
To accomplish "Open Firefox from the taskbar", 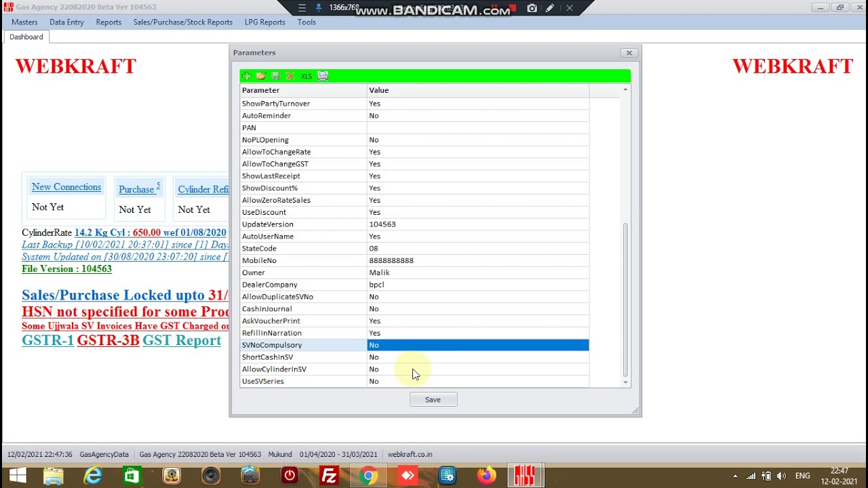I will [486, 476].
